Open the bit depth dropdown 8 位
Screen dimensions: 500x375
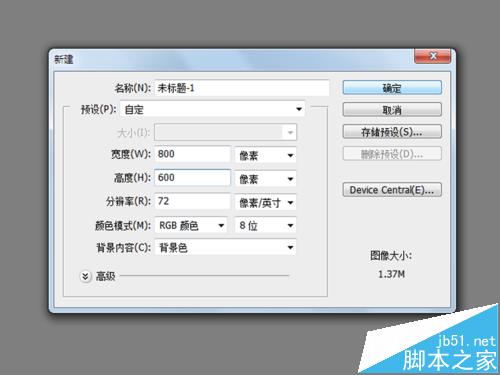(265, 226)
